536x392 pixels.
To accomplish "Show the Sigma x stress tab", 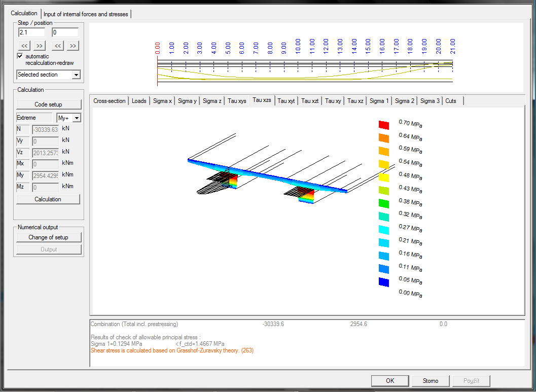I will [162, 101].
